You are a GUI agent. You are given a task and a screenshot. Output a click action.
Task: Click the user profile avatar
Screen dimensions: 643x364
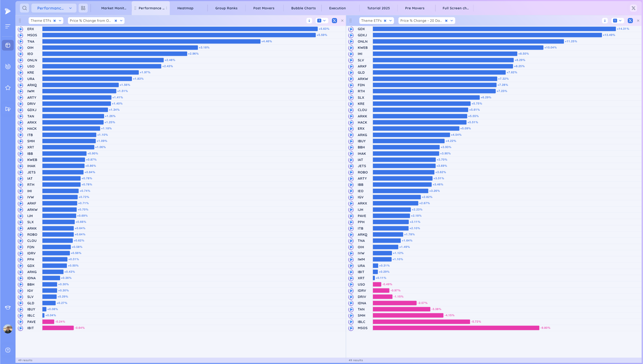pos(8,329)
